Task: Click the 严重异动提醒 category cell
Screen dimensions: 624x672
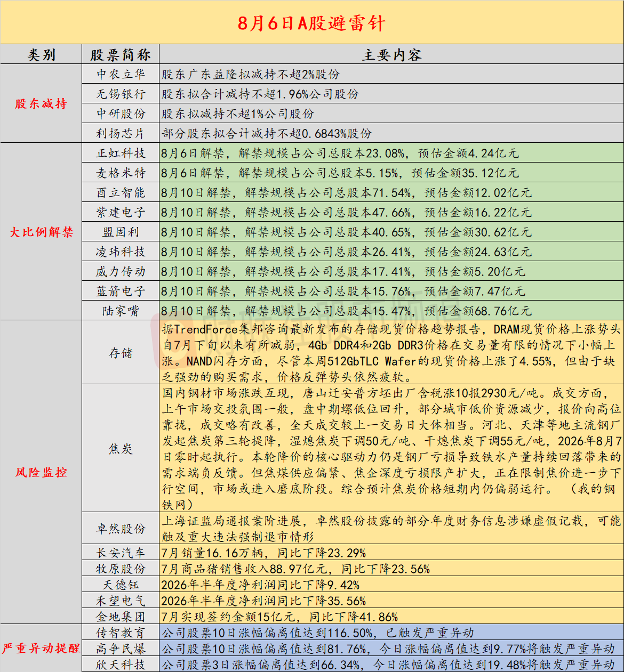Action: [x=42, y=648]
